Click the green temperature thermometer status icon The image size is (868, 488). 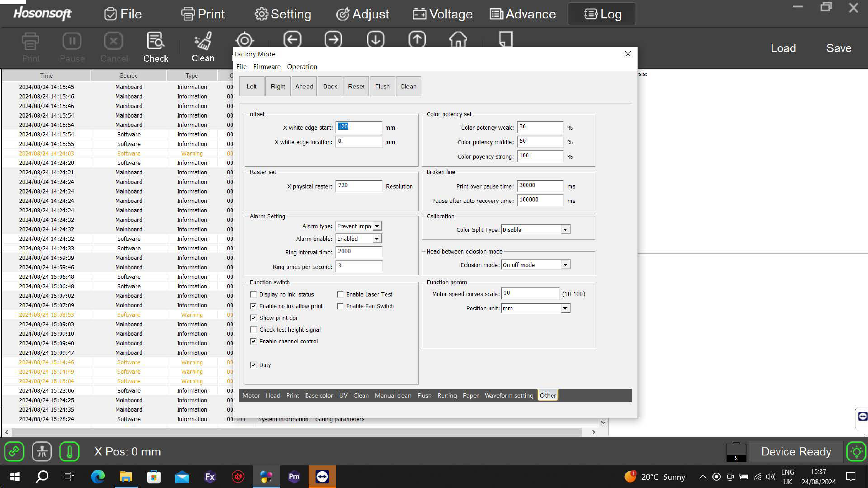[x=69, y=451]
